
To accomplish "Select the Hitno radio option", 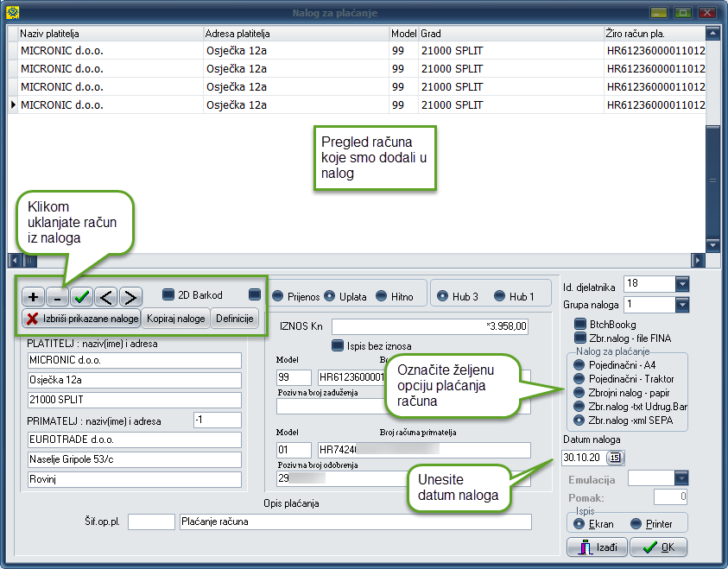I will [x=382, y=296].
